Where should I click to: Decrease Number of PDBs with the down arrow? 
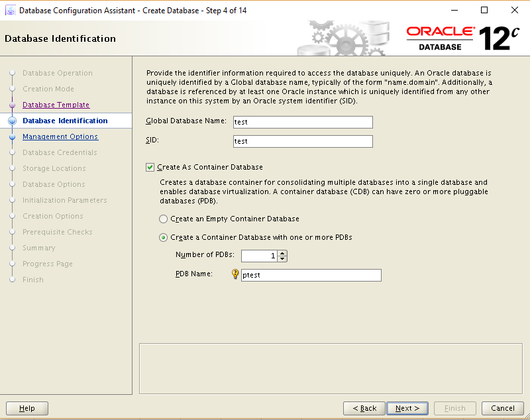pyautogui.click(x=282, y=258)
